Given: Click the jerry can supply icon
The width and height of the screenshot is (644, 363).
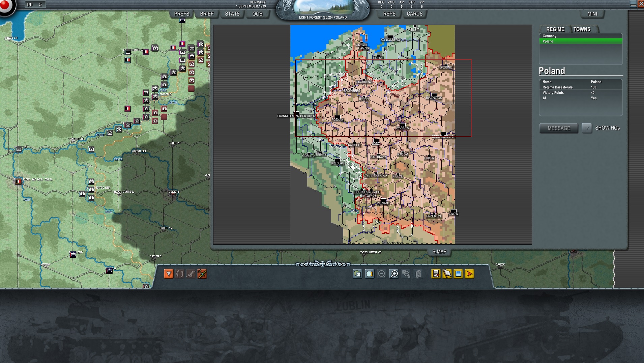Looking at the screenshot, I should 418,274.
